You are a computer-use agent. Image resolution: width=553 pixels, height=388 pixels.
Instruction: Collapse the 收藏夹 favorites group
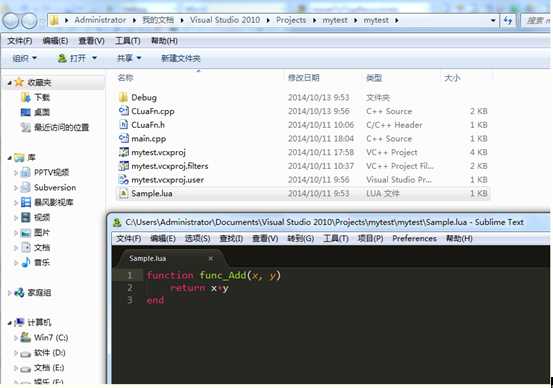coord(10,83)
